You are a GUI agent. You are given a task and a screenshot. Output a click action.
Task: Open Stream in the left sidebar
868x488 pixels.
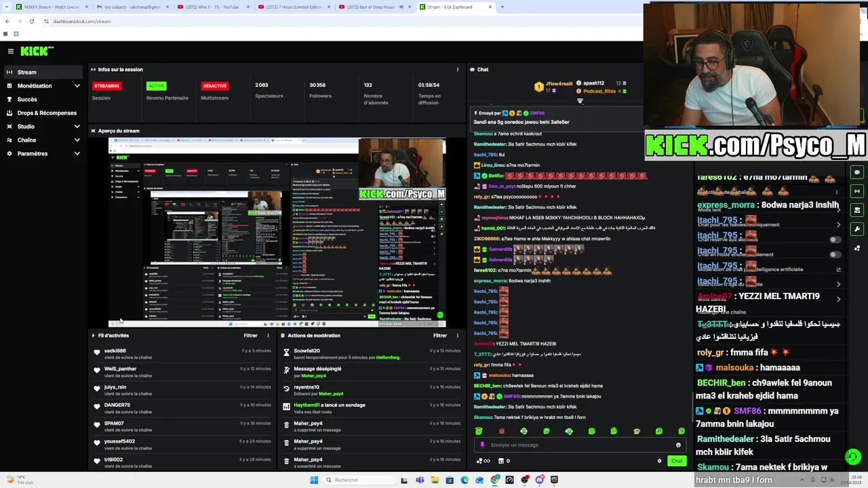[x=44, y=72]
